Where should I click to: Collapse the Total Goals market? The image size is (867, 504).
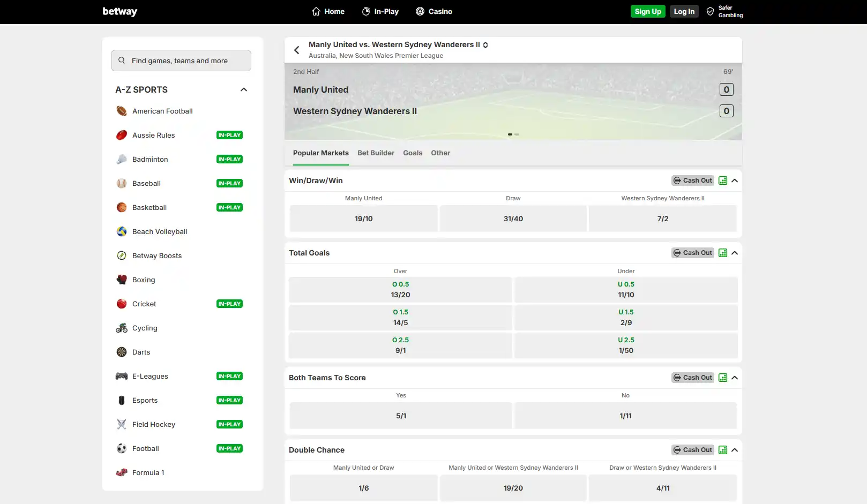pos(735,253)
